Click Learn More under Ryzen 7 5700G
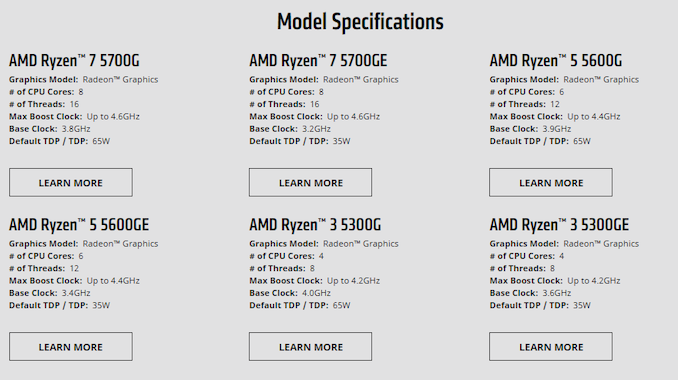This screenshot has width=678, height=380. [70, 182]
